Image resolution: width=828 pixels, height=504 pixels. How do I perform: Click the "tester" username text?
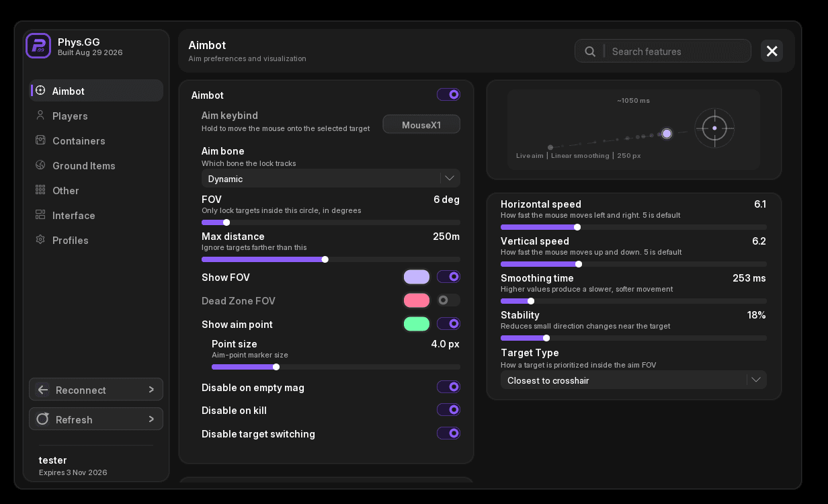coord(53,460)
